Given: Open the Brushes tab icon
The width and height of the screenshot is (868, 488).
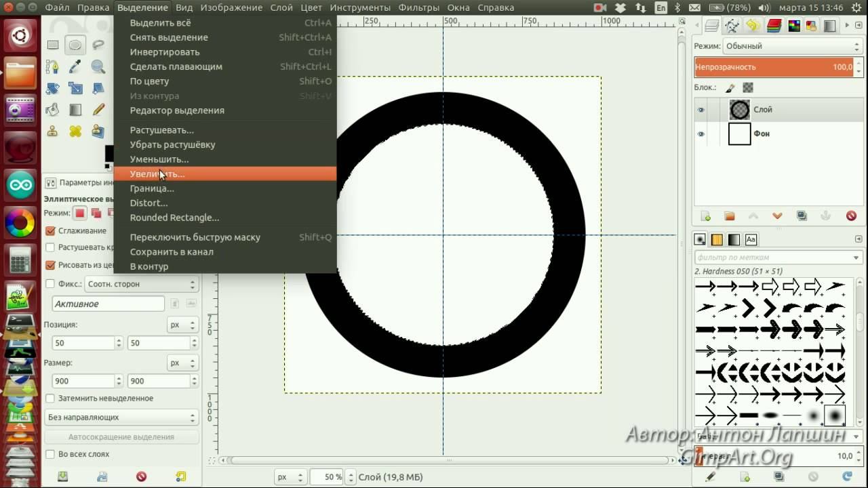Looking at the screenshot, I should (x=701, y=239).
